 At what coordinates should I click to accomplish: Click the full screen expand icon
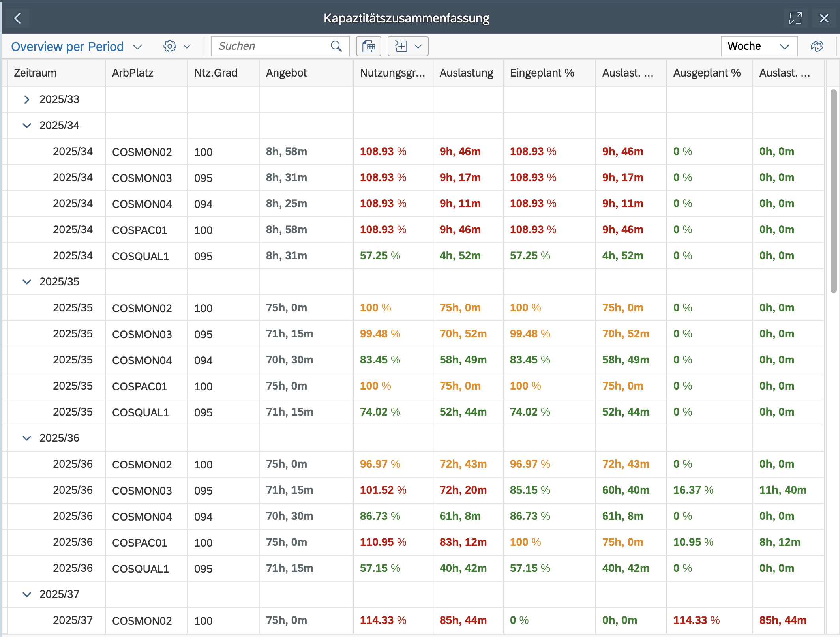pyautogui.click(x=795, y=18)
